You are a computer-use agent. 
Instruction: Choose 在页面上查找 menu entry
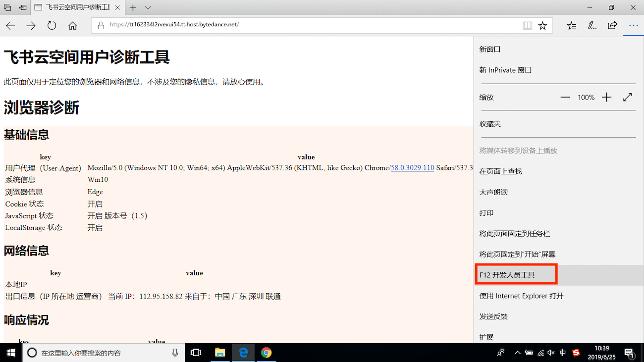click(x=559, y=171)
